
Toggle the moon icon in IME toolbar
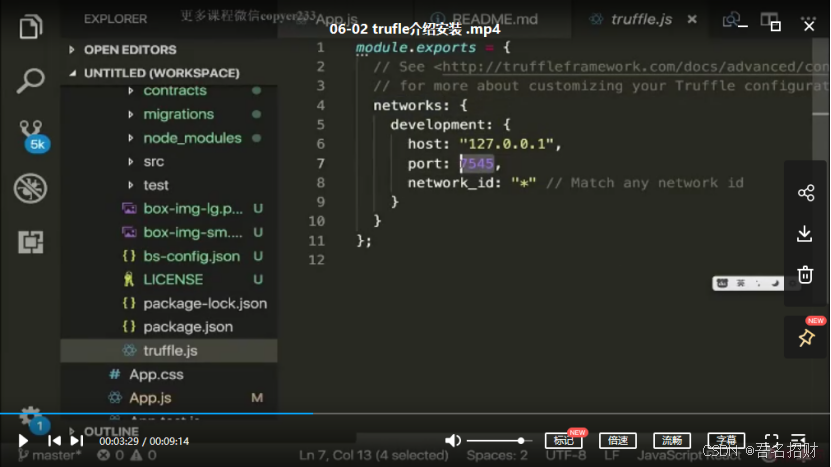pos(775,283)
